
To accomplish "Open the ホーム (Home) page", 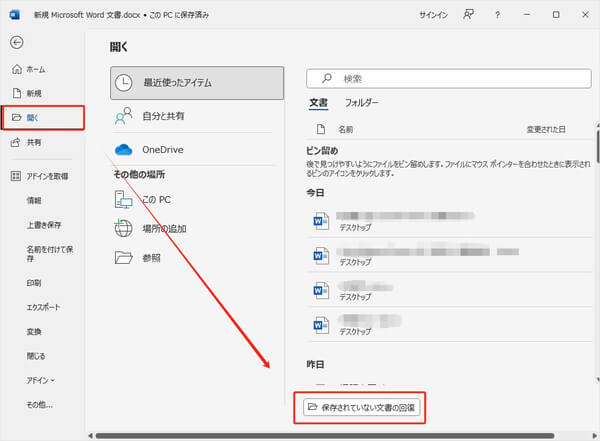I will (x=36, y=69).
